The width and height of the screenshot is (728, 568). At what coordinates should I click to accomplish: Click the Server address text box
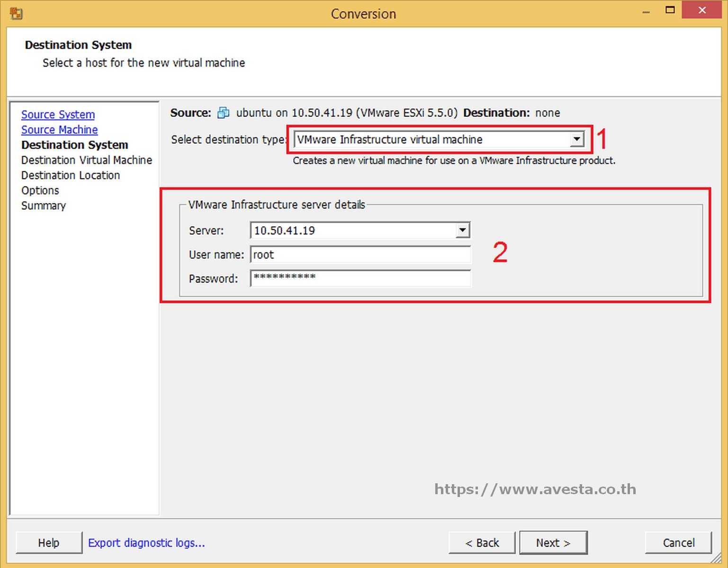(351, 231)
